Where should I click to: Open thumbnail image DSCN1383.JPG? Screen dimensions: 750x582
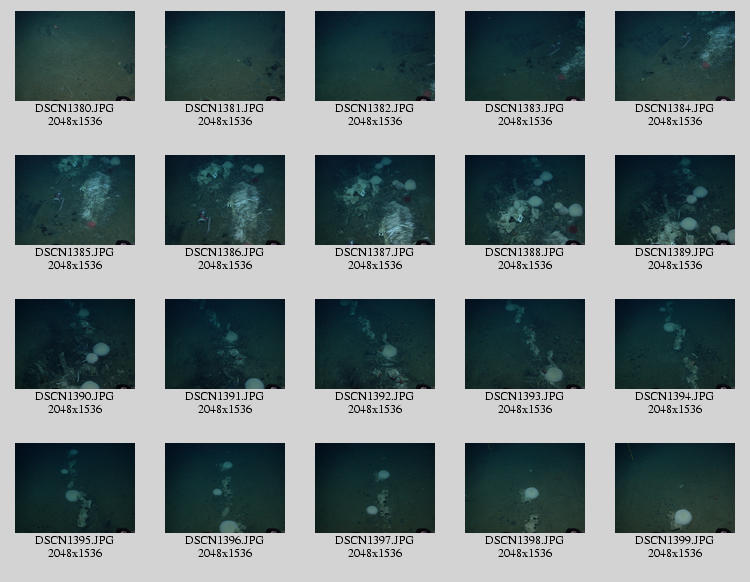[525, 56]
